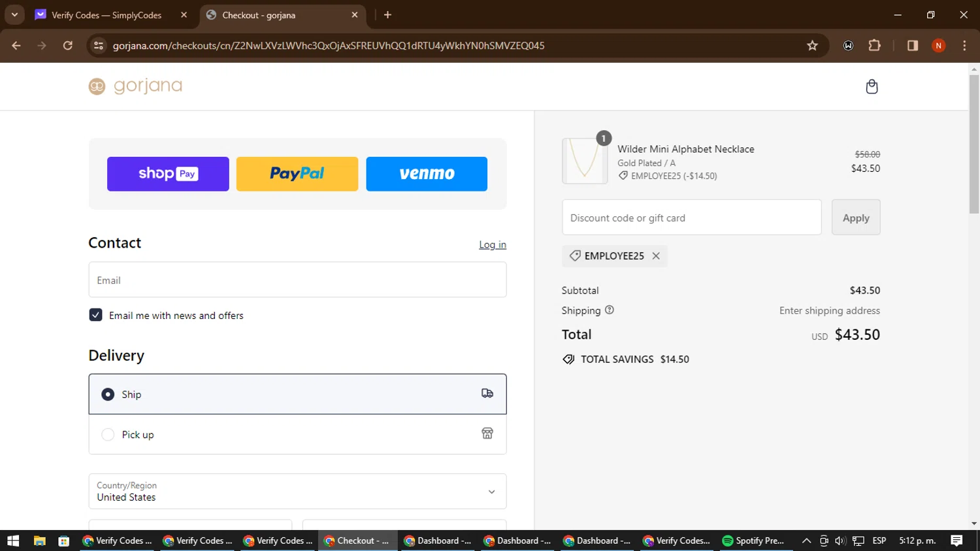
Task: Open Chrome profile avatar N
Action: 939,46
